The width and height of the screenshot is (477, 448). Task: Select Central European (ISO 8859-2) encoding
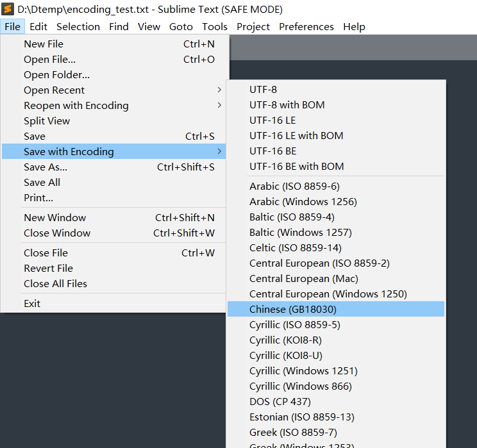click(336, 263)
